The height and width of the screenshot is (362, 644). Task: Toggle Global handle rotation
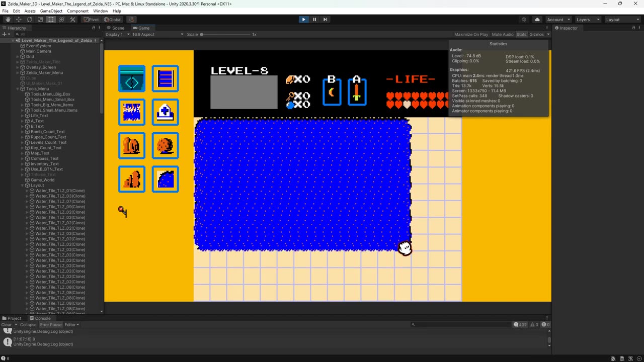(x=113, y=20)
